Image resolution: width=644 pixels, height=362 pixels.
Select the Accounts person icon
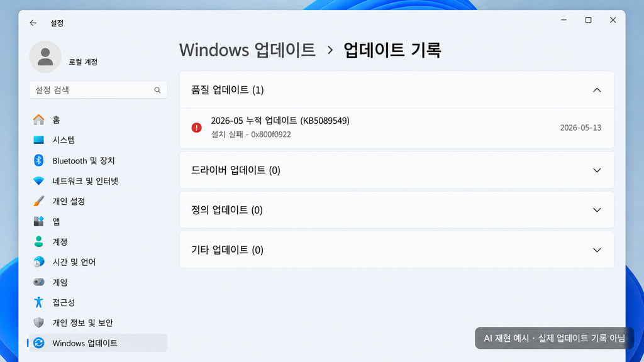tap(38, 241)
